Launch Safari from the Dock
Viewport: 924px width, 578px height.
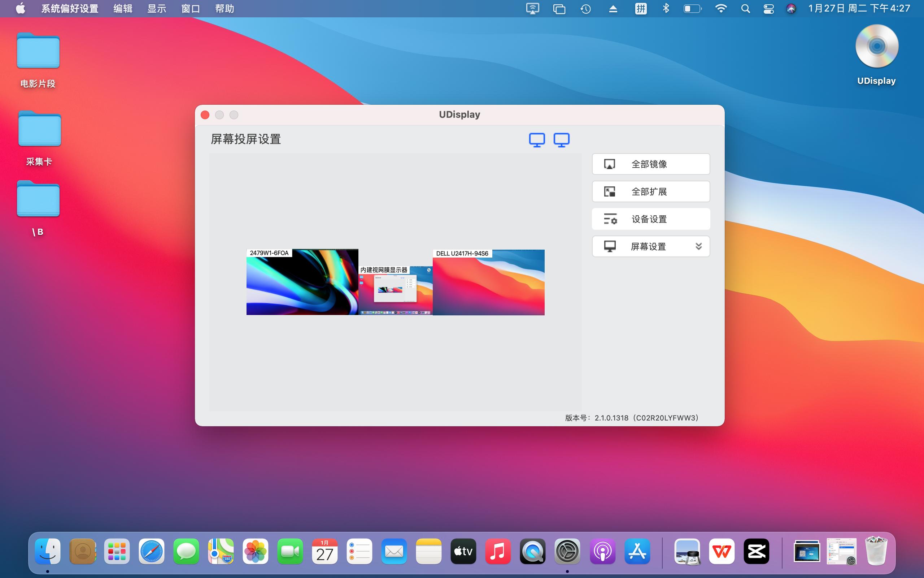click(152, 551)
